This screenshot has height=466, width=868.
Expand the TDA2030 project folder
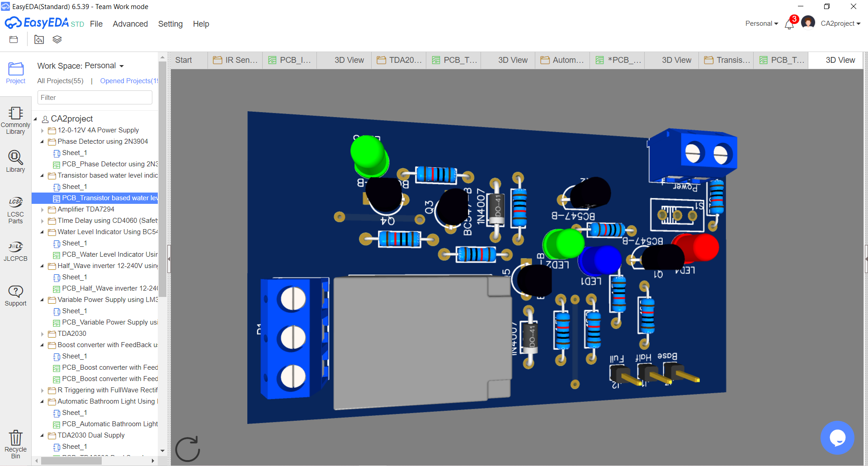(42, 334)
